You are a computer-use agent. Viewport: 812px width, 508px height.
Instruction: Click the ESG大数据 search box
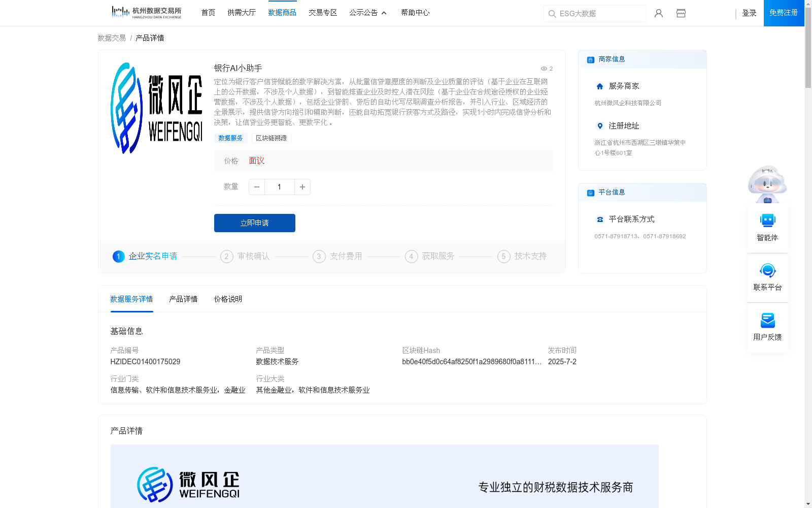tap(595, 14)
